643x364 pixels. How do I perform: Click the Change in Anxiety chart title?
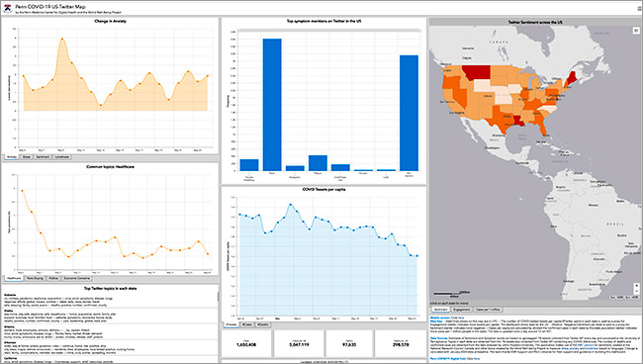pos(111,21)
